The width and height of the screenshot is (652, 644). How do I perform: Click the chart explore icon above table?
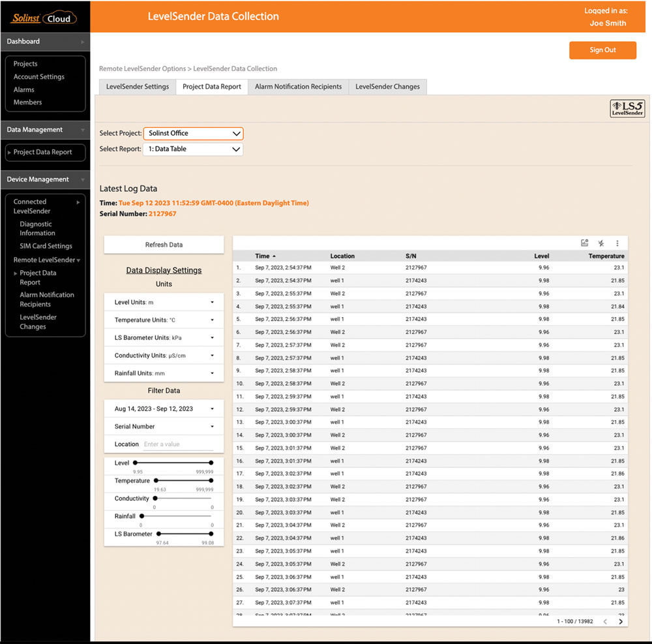click(584, 243)
